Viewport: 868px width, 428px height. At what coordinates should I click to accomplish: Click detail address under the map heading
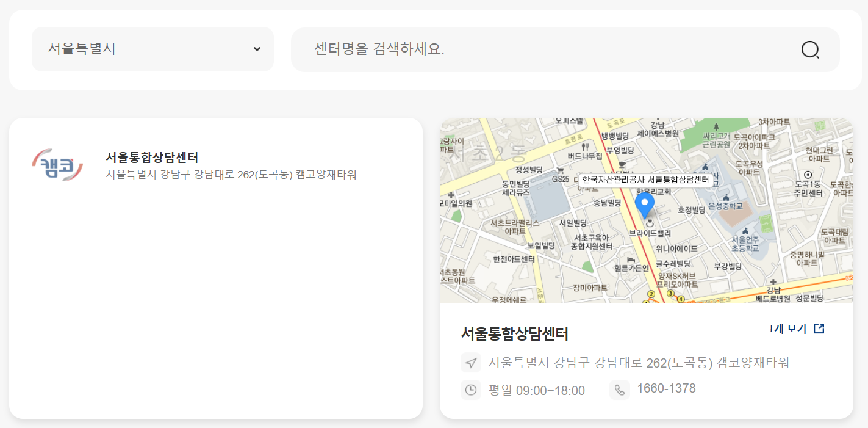coord(639,363)
